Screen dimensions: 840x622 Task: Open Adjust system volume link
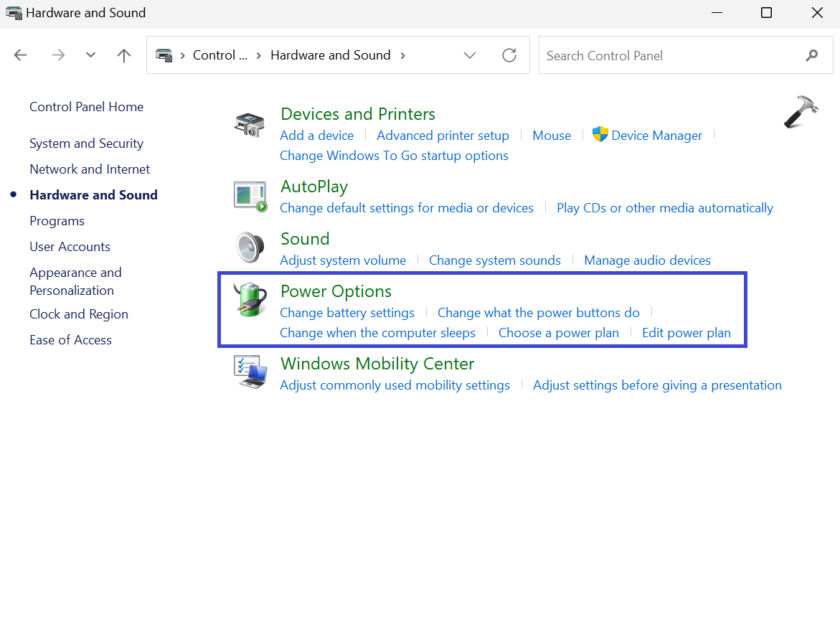coord(343,260)
